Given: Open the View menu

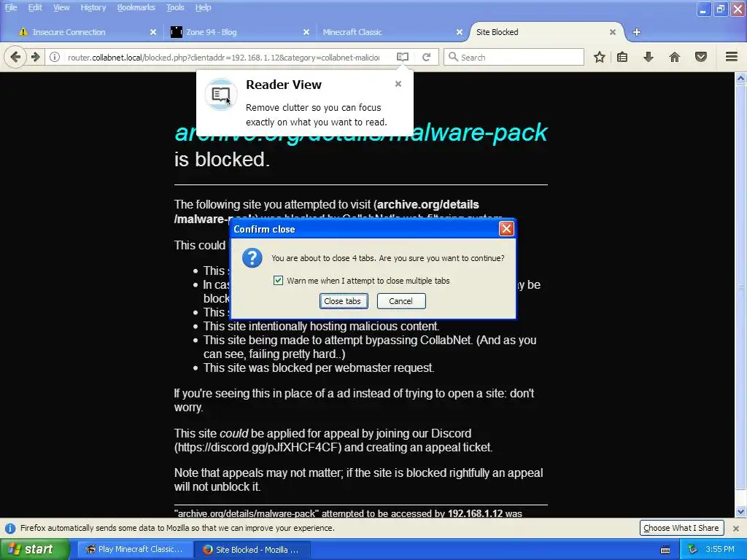Looking at the screenshot, I should (x=61, y=7).
